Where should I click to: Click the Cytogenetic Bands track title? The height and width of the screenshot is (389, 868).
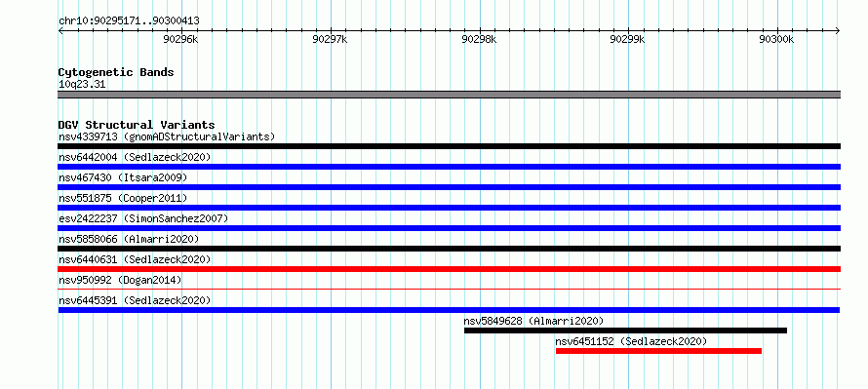point(116,72)
